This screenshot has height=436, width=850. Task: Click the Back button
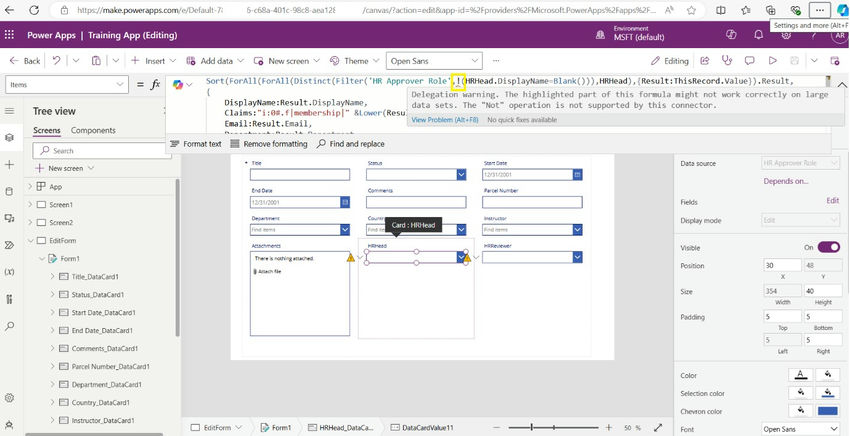point(25,61)
